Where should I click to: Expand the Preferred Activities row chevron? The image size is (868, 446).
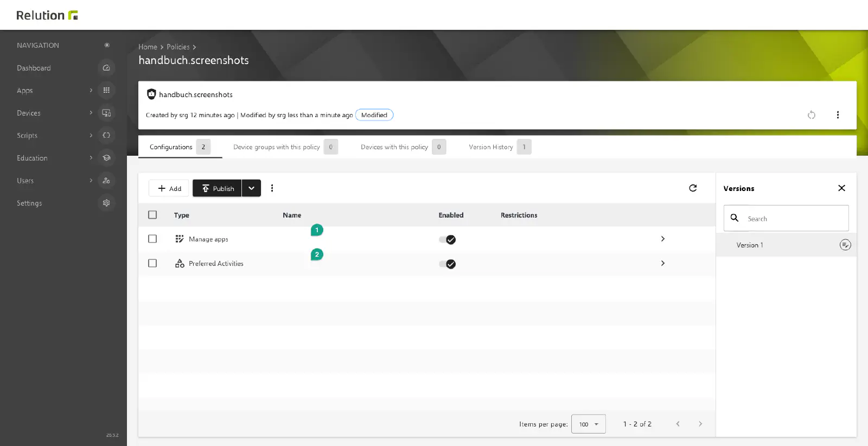(x=662, y=263)
